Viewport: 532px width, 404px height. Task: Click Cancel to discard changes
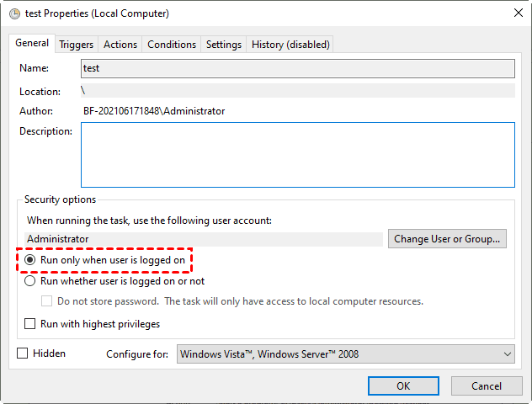point(486,385)
